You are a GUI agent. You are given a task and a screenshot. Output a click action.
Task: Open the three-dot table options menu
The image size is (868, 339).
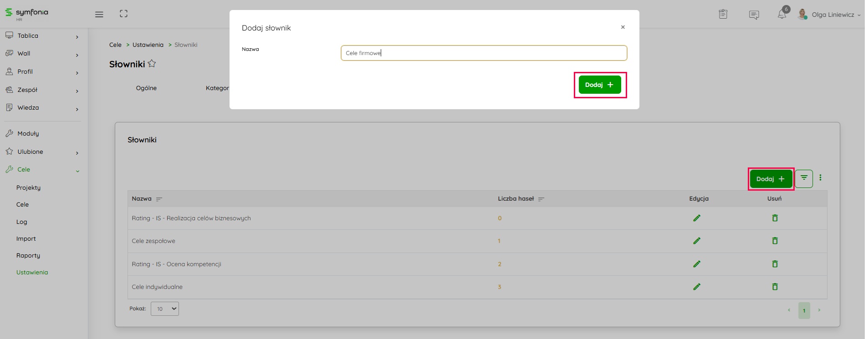pyautogui.click(x=820, y=178)
